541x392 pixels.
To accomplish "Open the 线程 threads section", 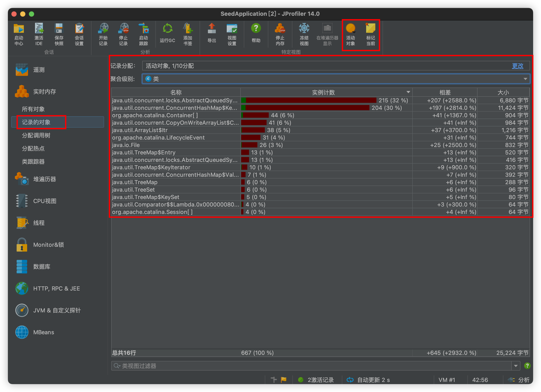I will click(30, 223).
